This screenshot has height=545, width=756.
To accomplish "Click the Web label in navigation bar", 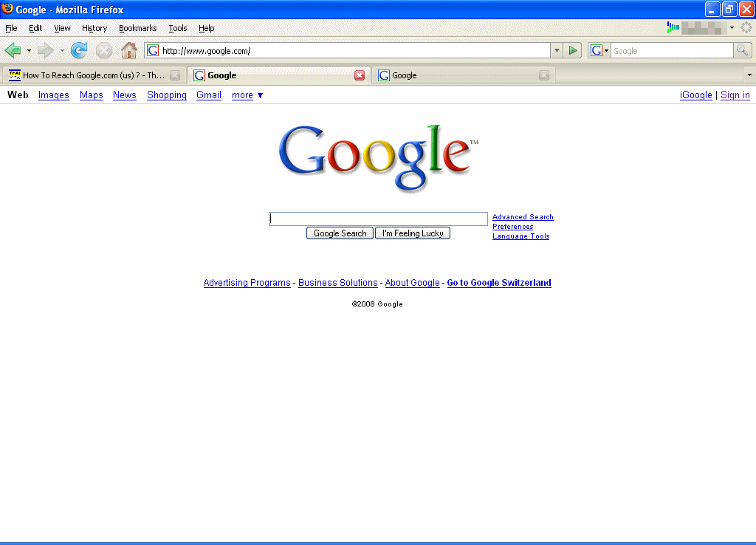I will [x=18, y=95].
